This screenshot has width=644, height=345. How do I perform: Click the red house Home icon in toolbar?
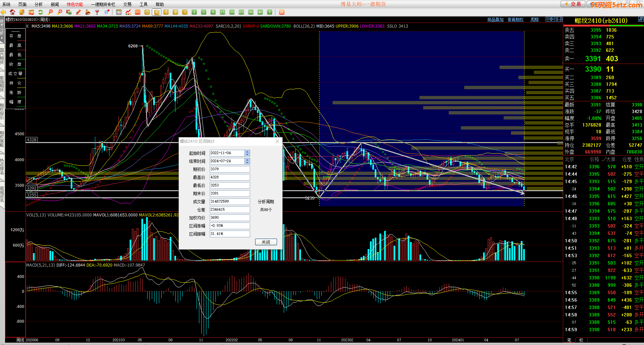tap(12, 12)
